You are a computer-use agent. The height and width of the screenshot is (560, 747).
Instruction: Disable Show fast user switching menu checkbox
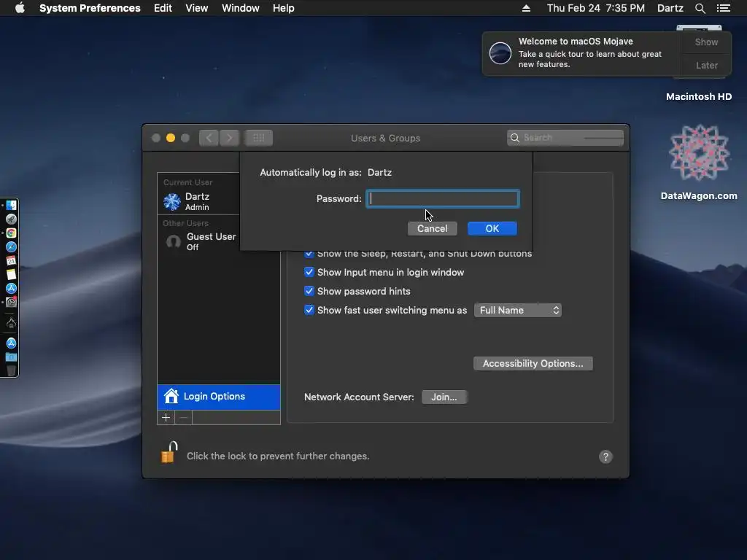tap(309, 310)
